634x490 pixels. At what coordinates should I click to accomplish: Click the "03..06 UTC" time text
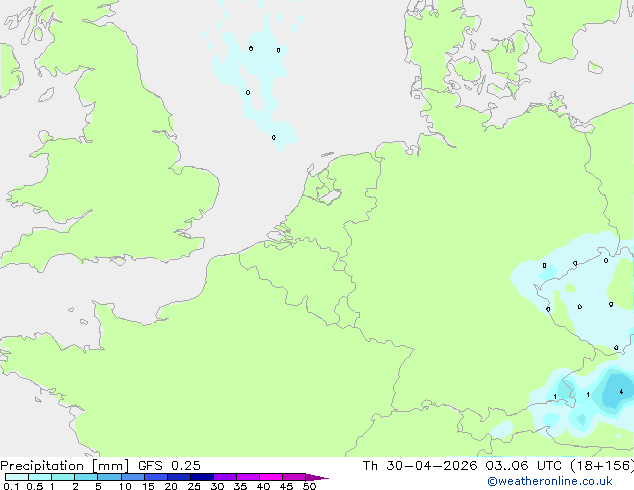[524, 466]
